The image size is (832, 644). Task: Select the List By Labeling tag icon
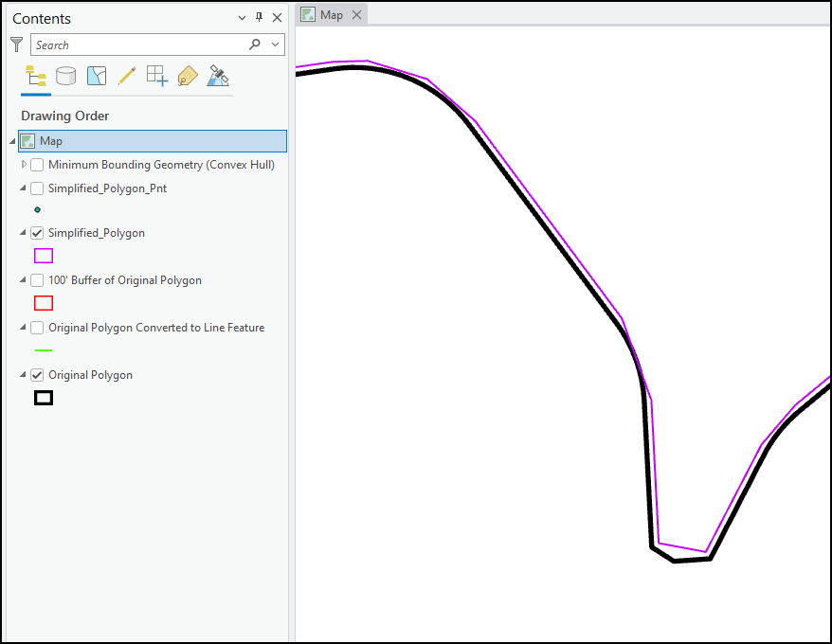coord(188,76)
